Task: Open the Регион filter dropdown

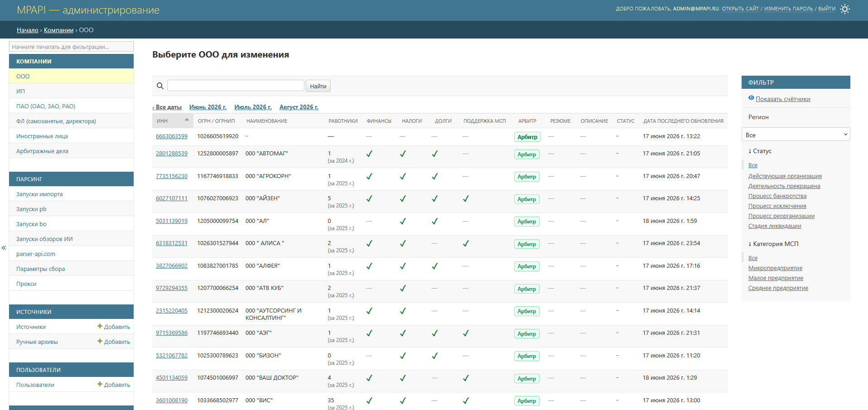Action: (796, 135)
